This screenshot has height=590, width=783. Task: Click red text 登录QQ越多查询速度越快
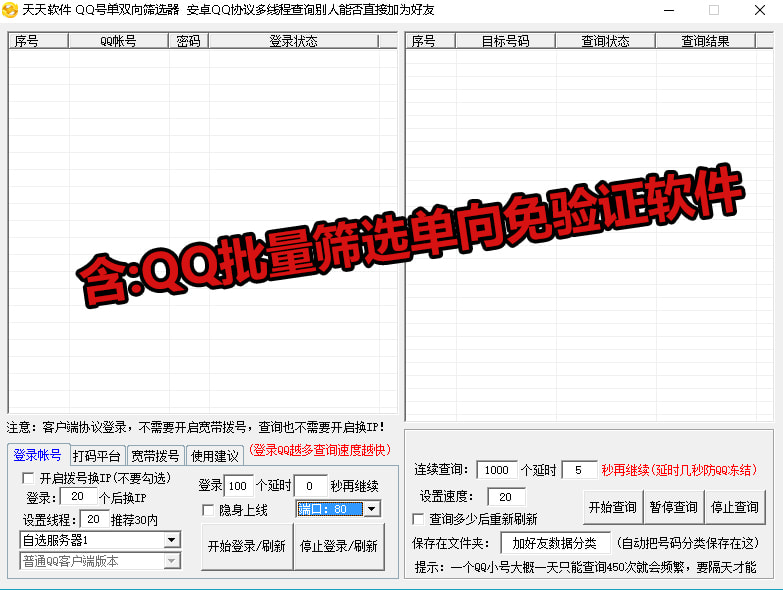(x=320, y=450)
